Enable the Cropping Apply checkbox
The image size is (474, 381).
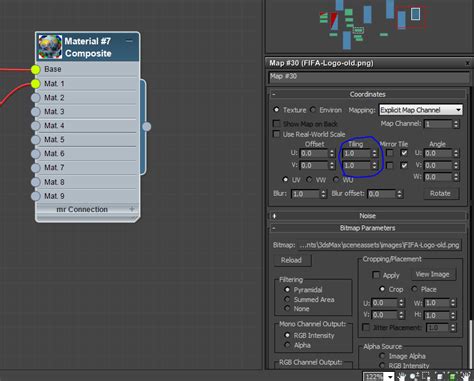point(376,275)
